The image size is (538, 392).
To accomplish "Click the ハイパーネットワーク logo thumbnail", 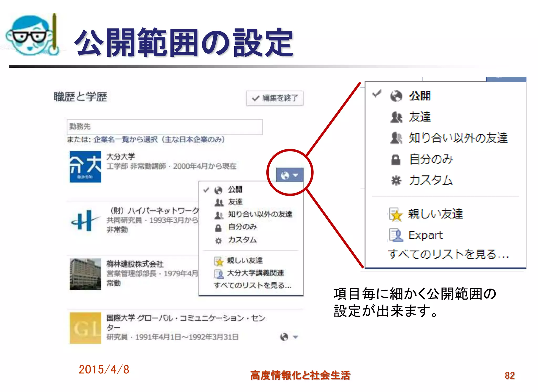I will [x=85, y=221].
